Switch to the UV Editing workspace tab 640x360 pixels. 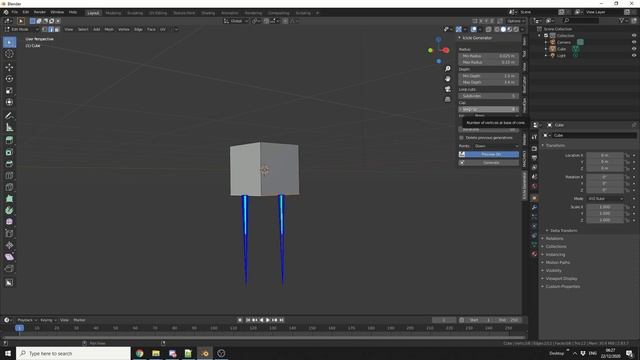coord(158,13)
